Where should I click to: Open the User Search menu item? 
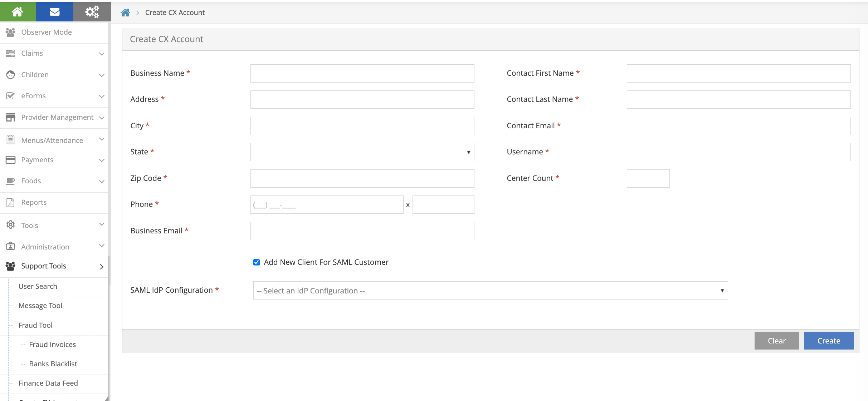pyautogui.click(x=38, y=286)
